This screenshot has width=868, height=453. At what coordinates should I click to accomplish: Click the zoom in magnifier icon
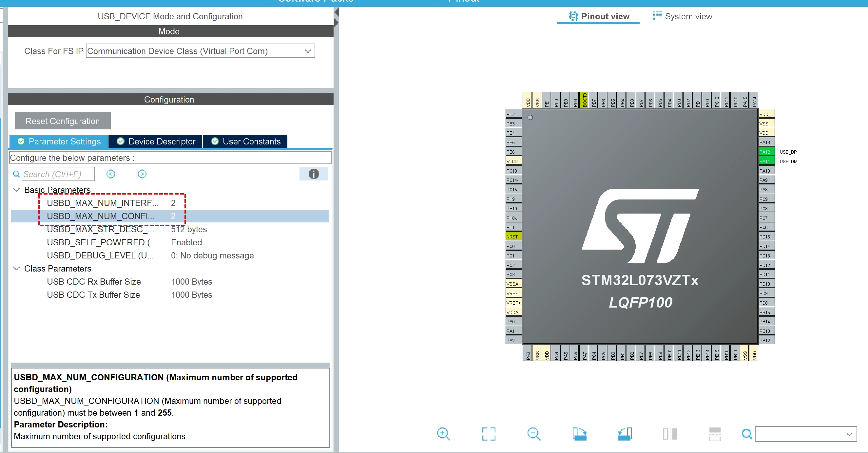[x=443, y=434]
